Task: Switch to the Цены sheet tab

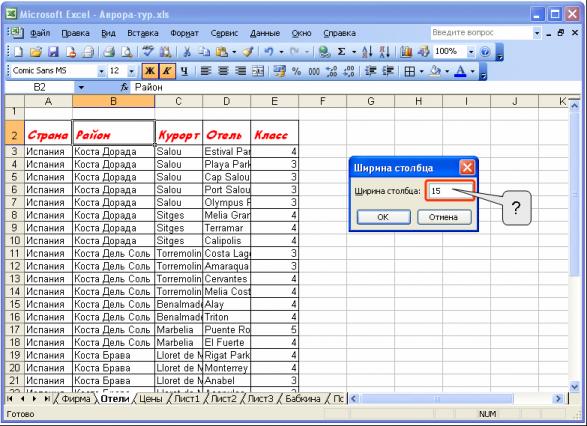Action: point(150,399)
